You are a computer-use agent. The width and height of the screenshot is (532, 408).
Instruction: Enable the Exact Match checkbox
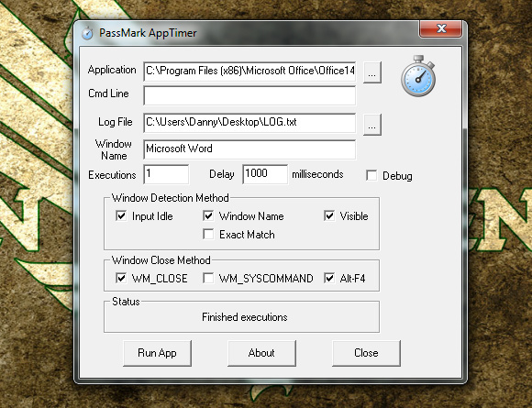208,234
